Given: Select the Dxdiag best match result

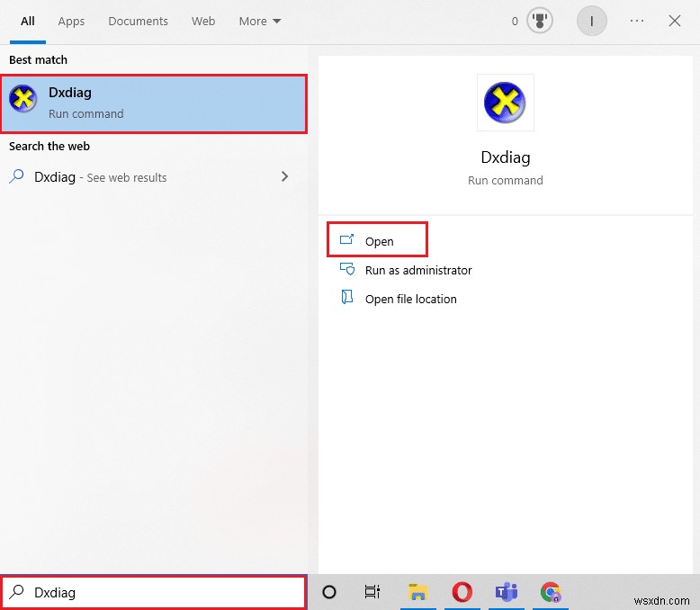Looking at the screenshot, I should coord(154,103).
